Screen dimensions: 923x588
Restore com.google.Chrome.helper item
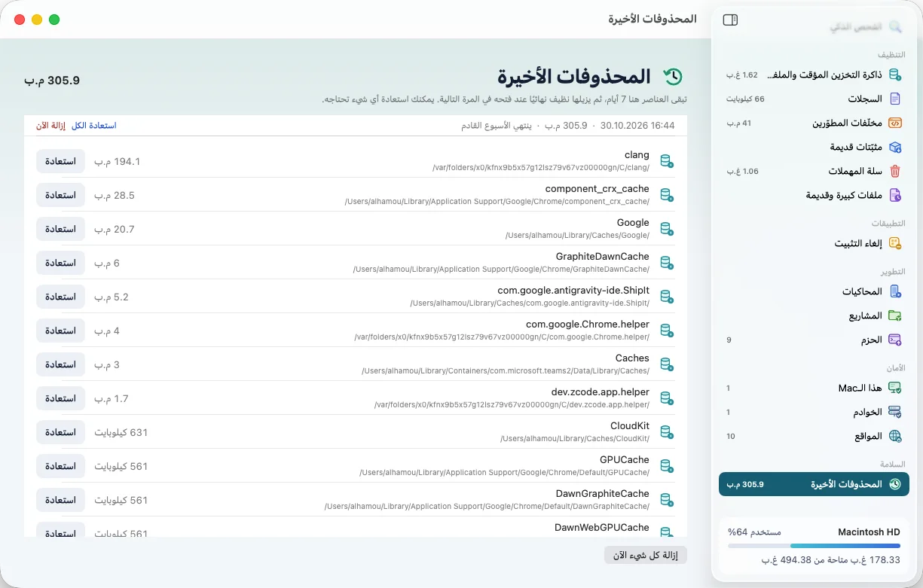60,331
